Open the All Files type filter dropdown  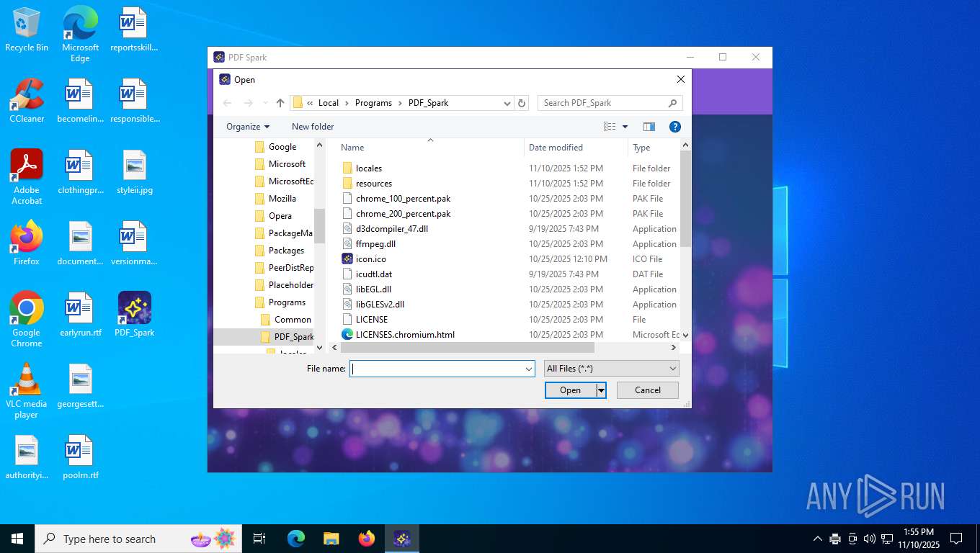(x=611, y=369)
